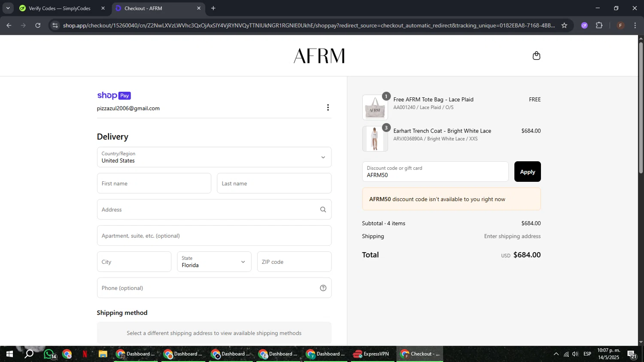Click the Phone (optional) field
644x362 pixels.
(214, 288)
